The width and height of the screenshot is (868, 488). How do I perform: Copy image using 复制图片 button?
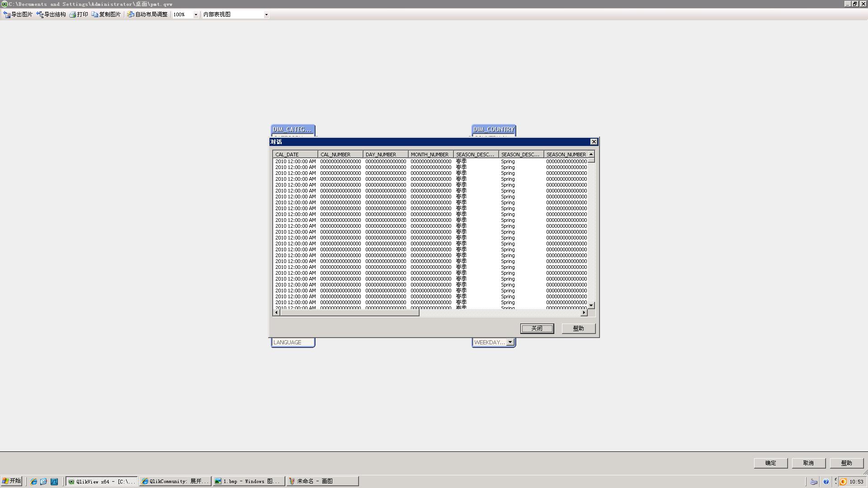point(106,14)
